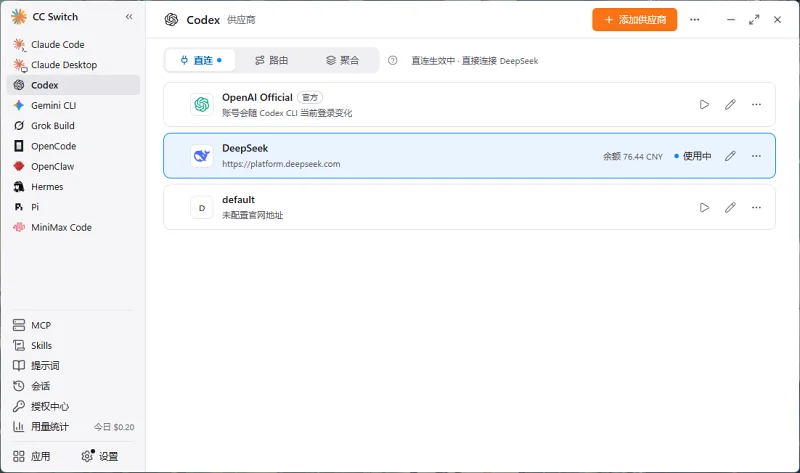The height and width of the screenshot is (473, 800).
Task: Click the default provider D avatar
Action: pos(202,208)
